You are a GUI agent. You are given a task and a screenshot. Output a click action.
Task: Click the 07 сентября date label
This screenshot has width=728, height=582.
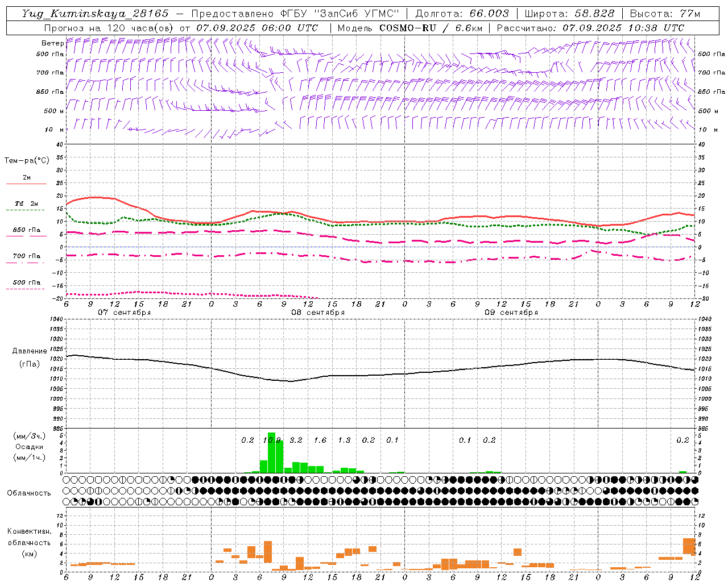[x=124, y=313]
